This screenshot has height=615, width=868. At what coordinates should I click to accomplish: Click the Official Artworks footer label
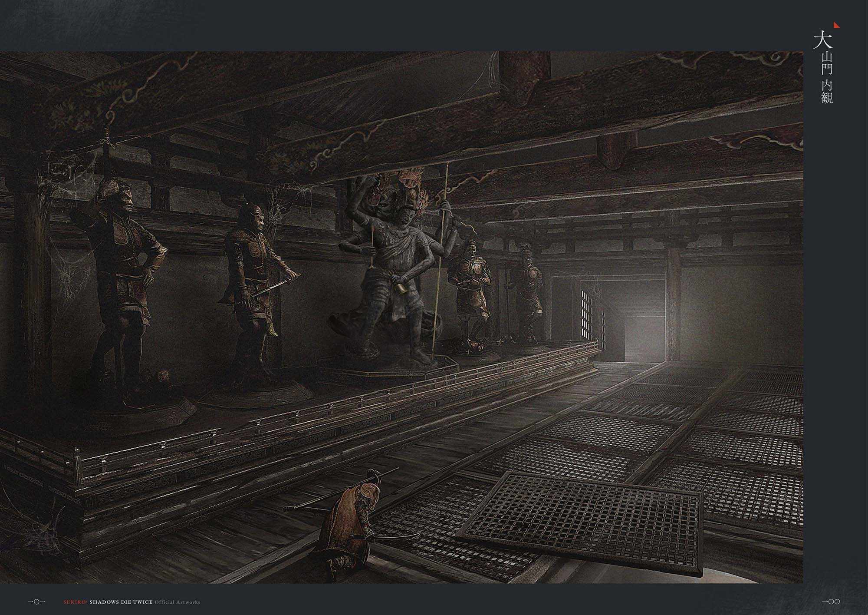[177, 602]
